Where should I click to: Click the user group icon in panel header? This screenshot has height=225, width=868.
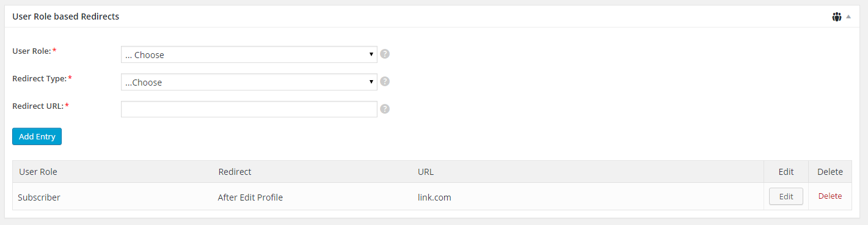pyautogui.click(x=836, y=17)
